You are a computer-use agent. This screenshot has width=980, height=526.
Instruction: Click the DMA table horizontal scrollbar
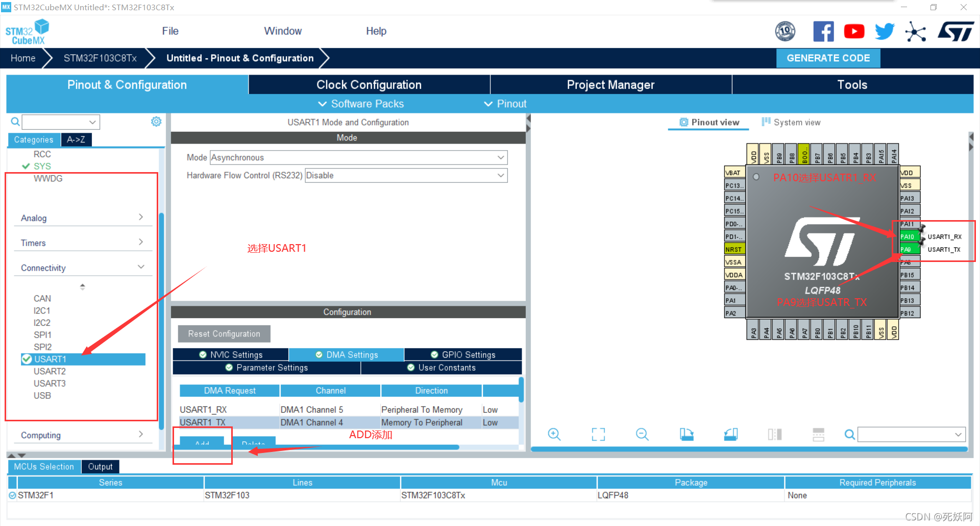click(316, 447)
